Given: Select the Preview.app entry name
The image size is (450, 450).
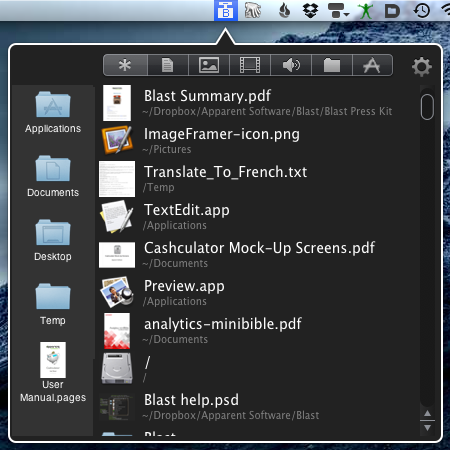Looking at the screenshot, I should (184, 286).
